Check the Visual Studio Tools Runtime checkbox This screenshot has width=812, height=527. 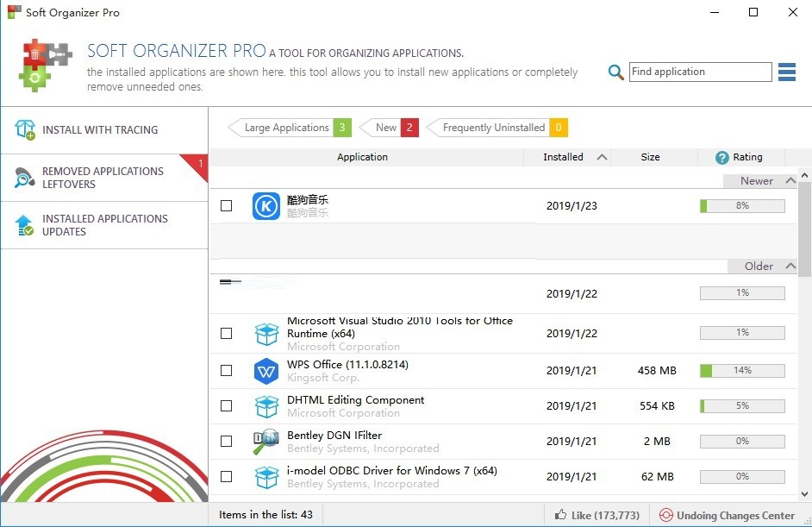[227, 333]
